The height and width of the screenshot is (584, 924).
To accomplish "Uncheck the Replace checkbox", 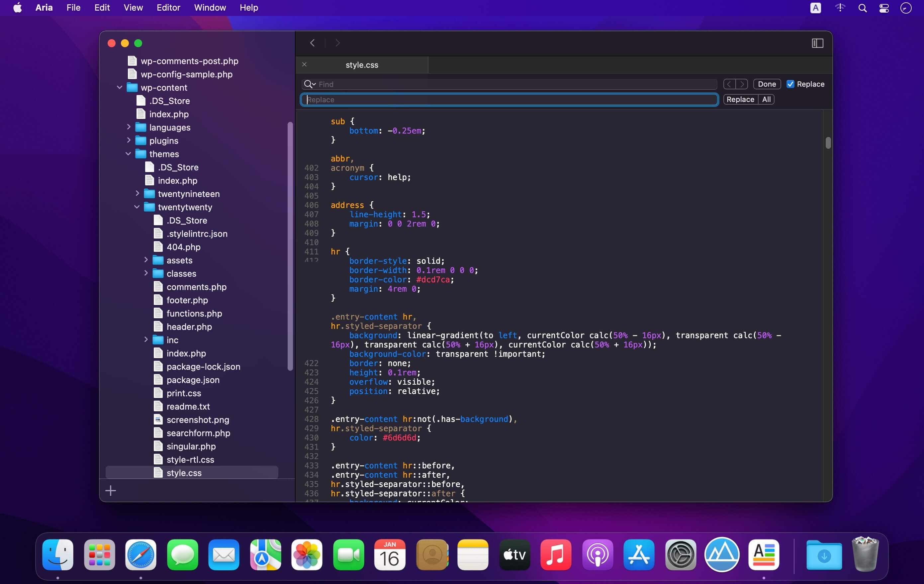I will (790, 84).
